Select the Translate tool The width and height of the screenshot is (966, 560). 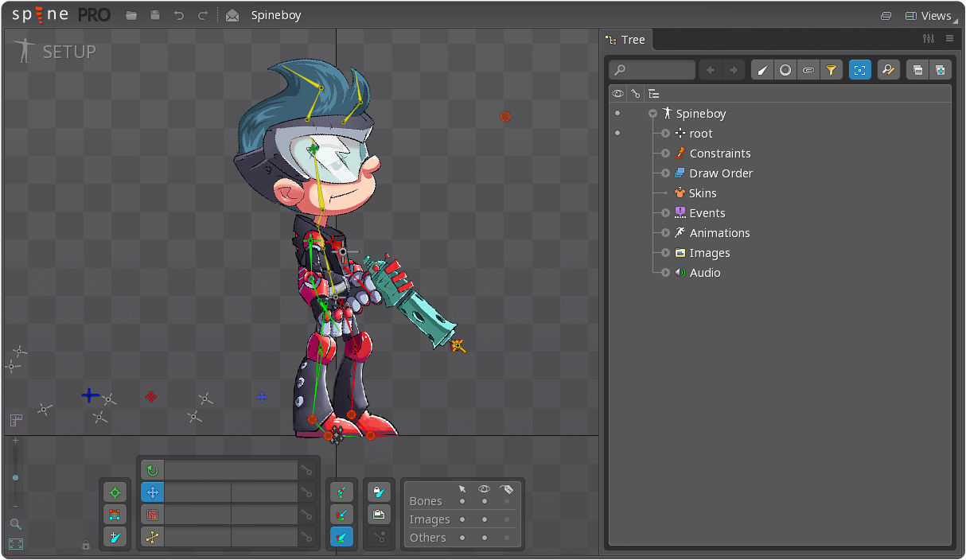pos(152,492)
